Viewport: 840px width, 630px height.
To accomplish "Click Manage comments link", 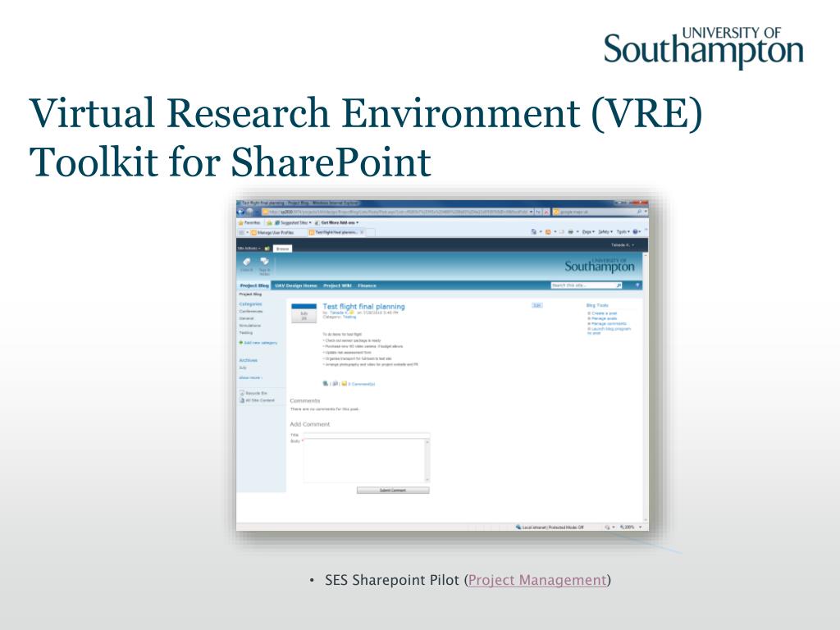I will coord(609,324).
